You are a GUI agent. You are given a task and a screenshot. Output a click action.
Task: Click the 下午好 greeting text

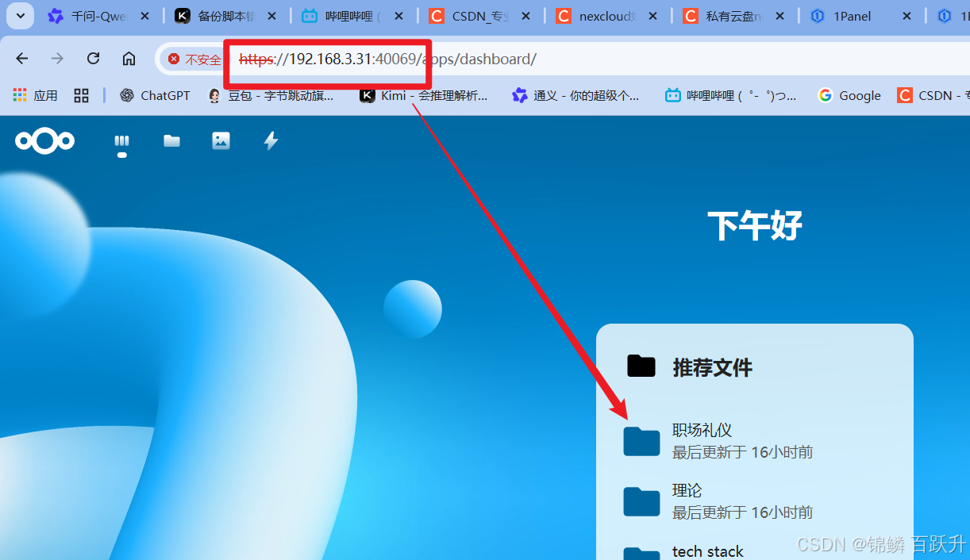(x=754, y=226)
